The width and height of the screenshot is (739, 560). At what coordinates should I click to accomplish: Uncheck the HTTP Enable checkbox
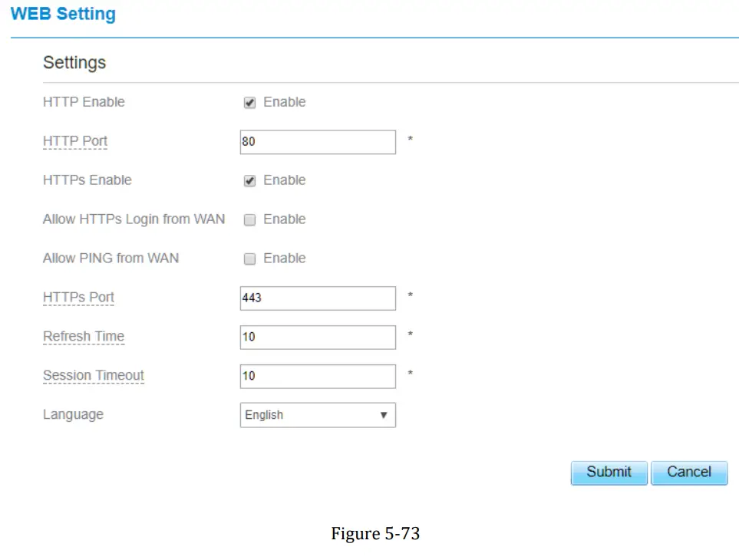249,103
